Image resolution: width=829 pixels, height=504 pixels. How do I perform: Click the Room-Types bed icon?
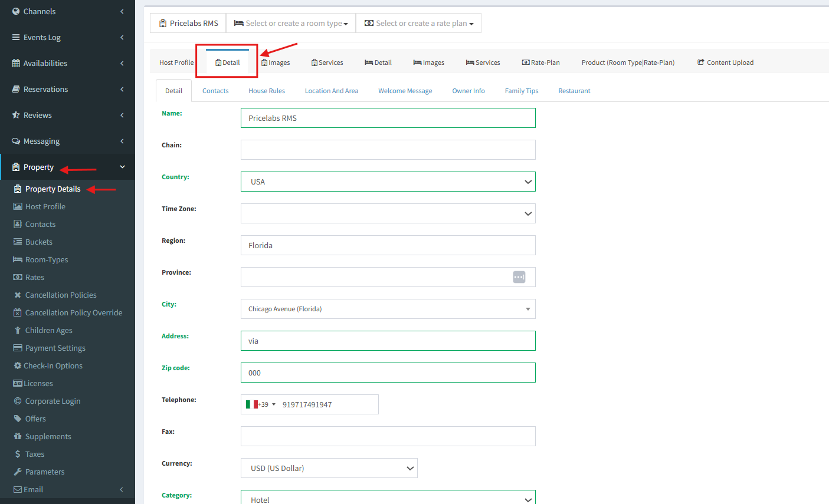pyautogui.click(x=18, y=259)
